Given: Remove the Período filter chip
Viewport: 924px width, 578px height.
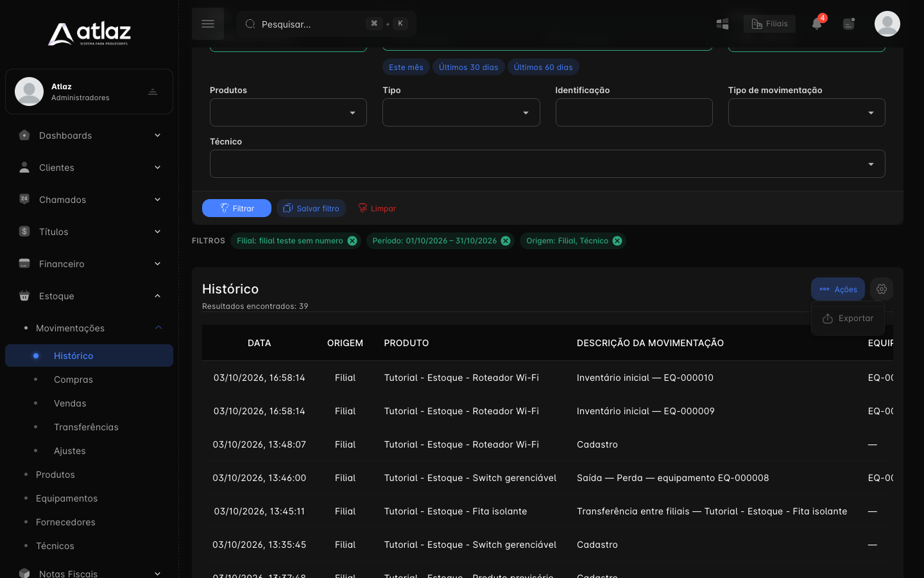Looking at the screenshot, I should tap(506, 241).
